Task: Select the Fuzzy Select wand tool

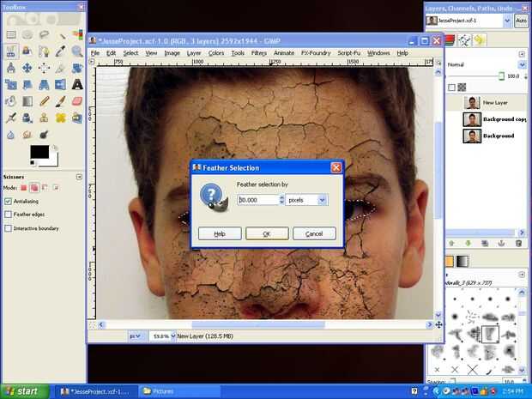Action: [x=61, y=34]
